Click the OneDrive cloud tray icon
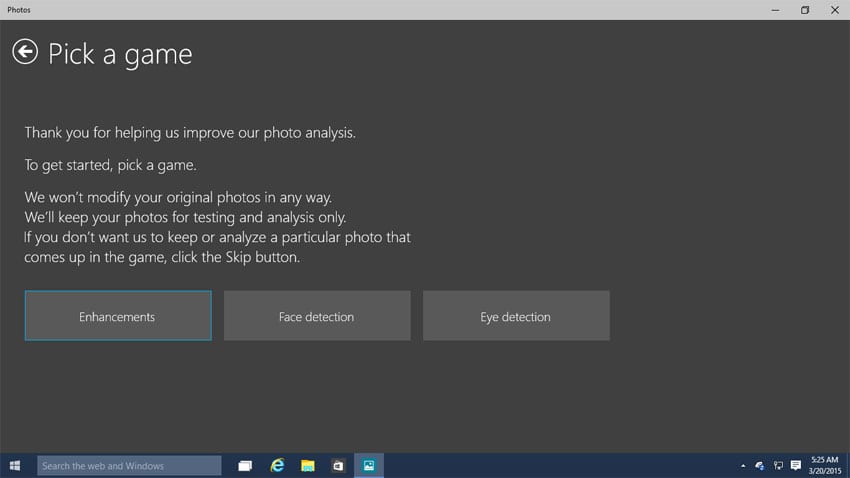The height and width of the screenshot is (478, 850). click(x=760, y=466)
